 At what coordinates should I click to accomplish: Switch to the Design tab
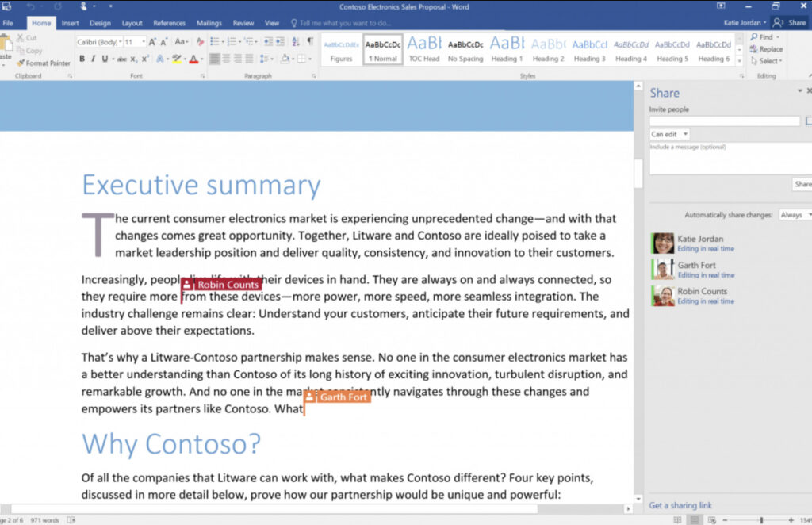tap(100, 23)
